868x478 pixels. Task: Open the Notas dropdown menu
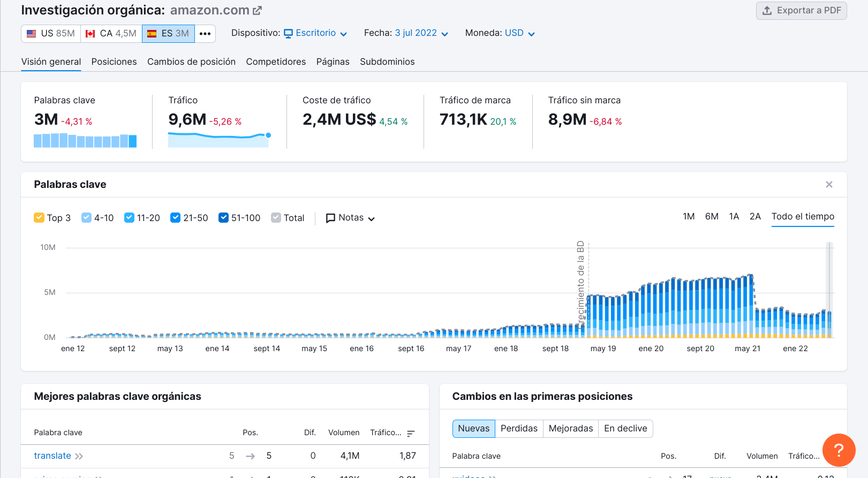351,218
